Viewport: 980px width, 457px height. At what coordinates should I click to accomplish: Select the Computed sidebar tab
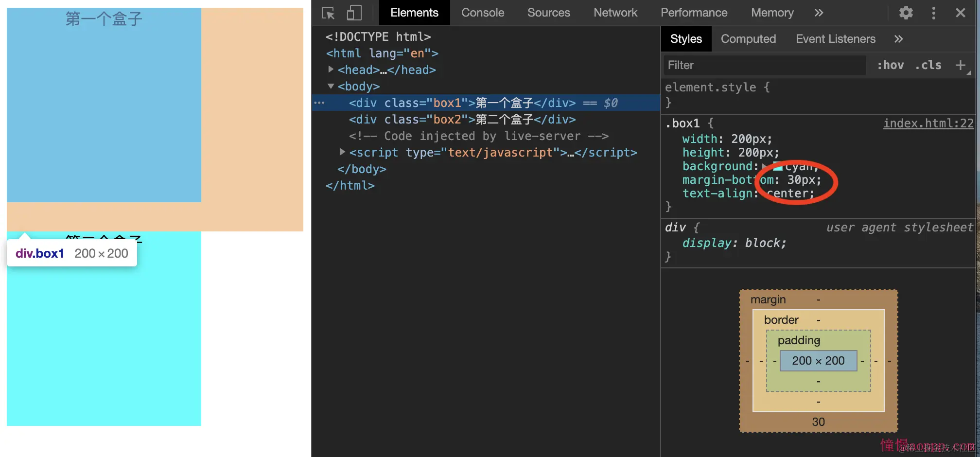tap(749, 39)
